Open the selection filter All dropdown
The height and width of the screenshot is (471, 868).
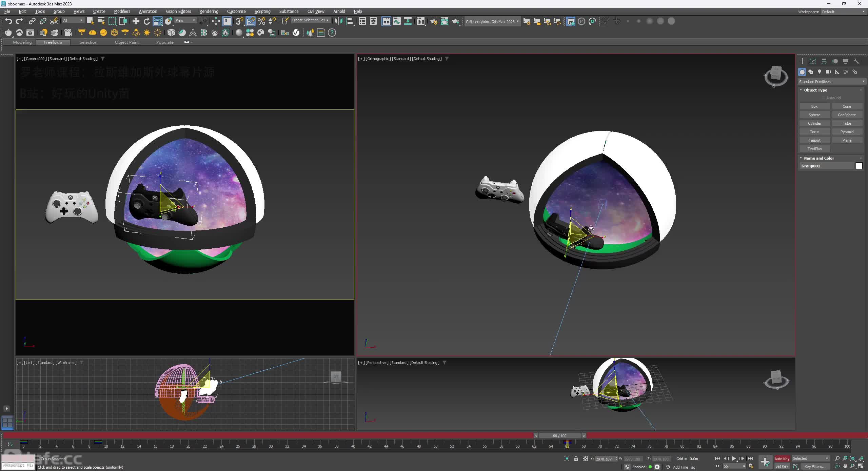tap(73, 20)
